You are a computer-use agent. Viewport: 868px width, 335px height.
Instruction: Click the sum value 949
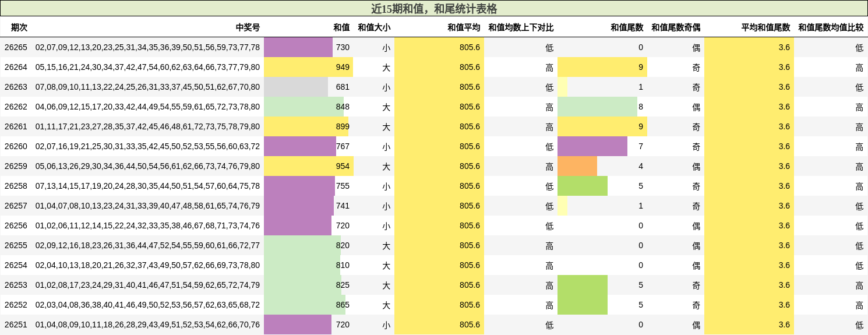[x=343, y=67]
